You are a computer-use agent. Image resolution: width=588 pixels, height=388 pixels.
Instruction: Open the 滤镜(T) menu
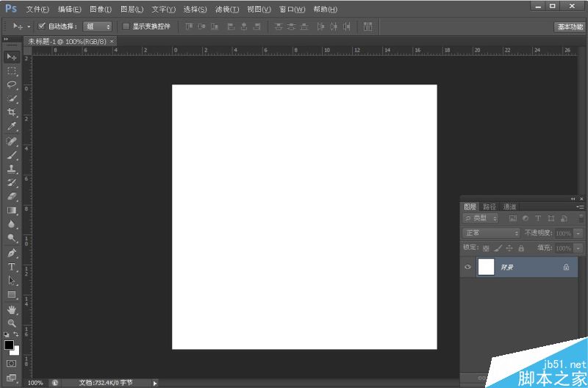[226, 10]
